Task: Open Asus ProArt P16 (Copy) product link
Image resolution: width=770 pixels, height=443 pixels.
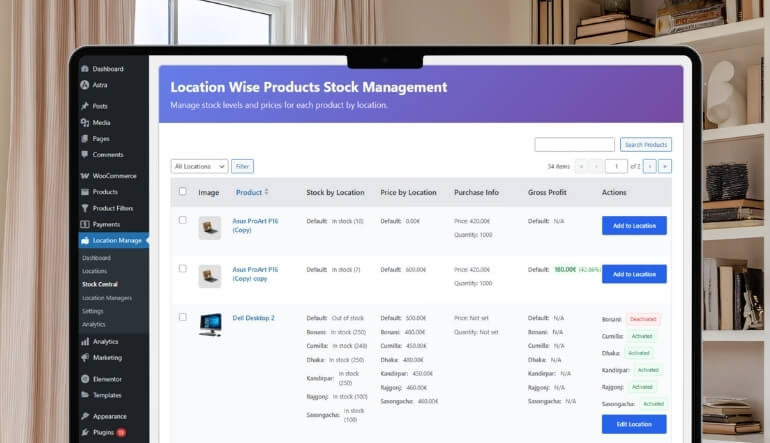Action: [x=255, y=225]
